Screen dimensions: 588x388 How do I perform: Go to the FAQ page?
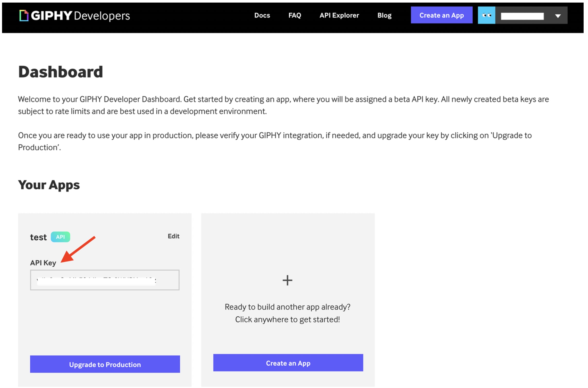(295, 15)
